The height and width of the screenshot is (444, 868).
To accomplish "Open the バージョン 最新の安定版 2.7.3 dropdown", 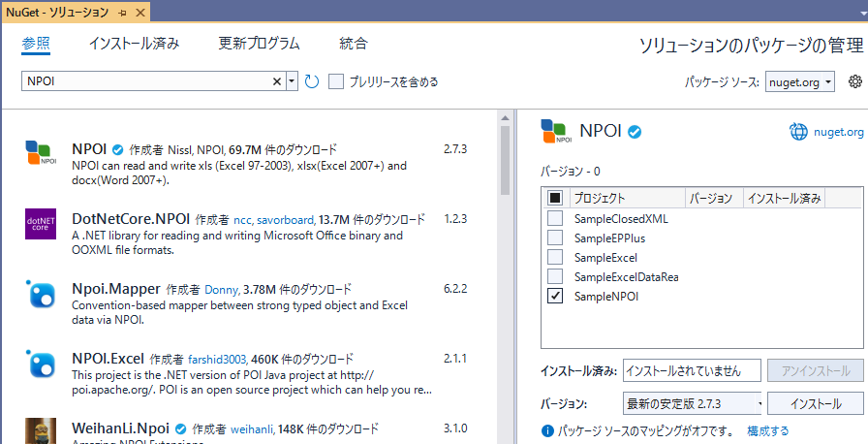I will coord(692,403).
